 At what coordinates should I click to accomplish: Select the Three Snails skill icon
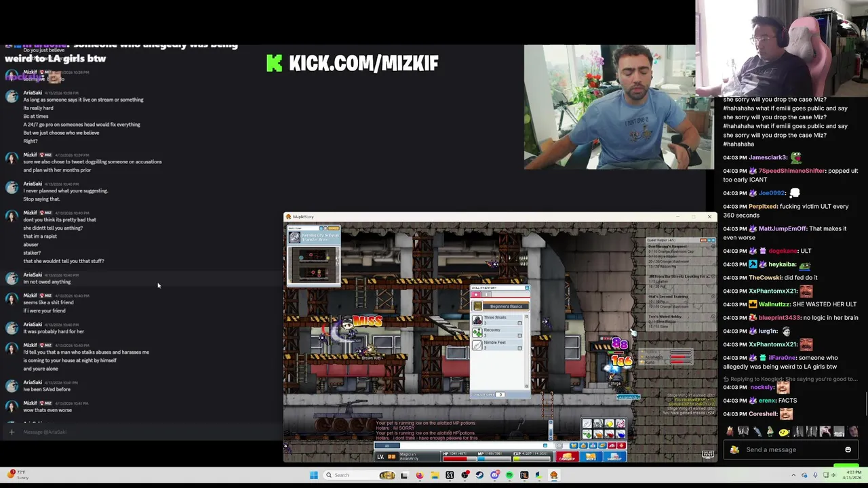click(477, 320)
